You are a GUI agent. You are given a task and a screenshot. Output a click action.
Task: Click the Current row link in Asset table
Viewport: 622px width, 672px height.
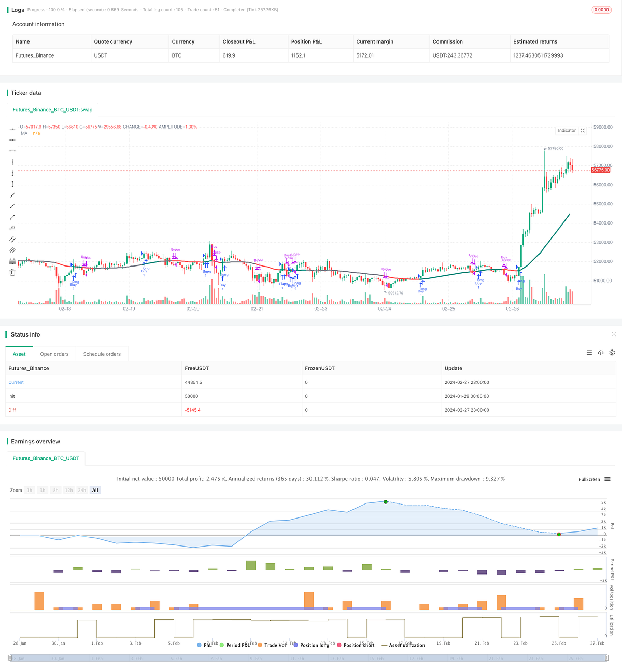coord(16,382)
